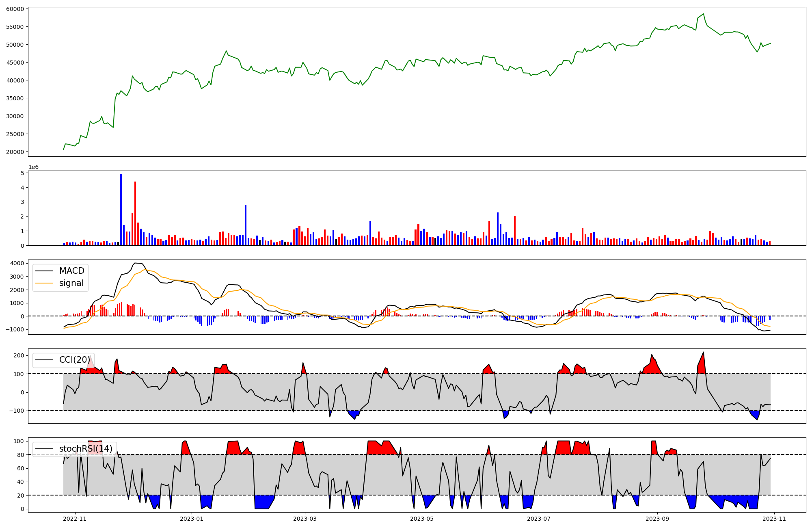812x528 pixels.
Task: Click the highest peak of the green price line
Action: click(704, 14)
